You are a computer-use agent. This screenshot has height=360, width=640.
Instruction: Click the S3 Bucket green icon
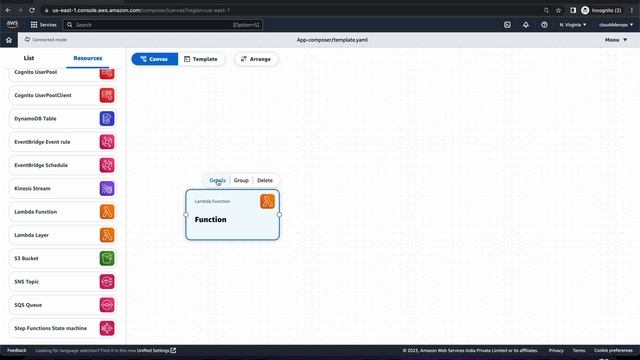tap(107, 258)
